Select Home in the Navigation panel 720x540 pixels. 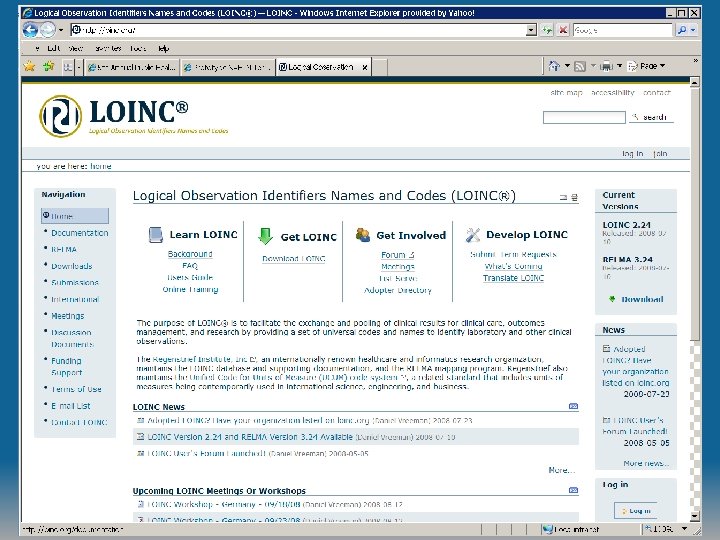tap(75, 216)
